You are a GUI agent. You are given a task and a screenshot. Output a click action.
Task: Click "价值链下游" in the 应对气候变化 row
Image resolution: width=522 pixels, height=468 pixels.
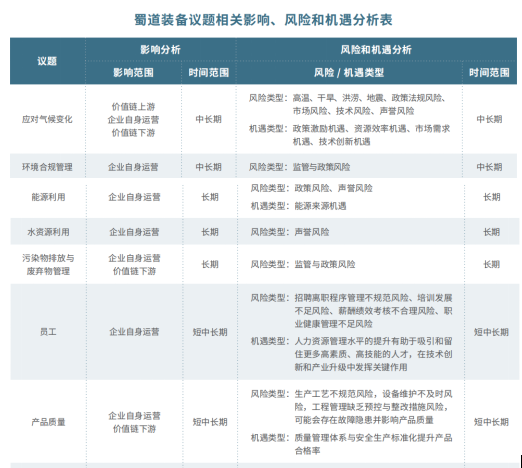(133, 133)
